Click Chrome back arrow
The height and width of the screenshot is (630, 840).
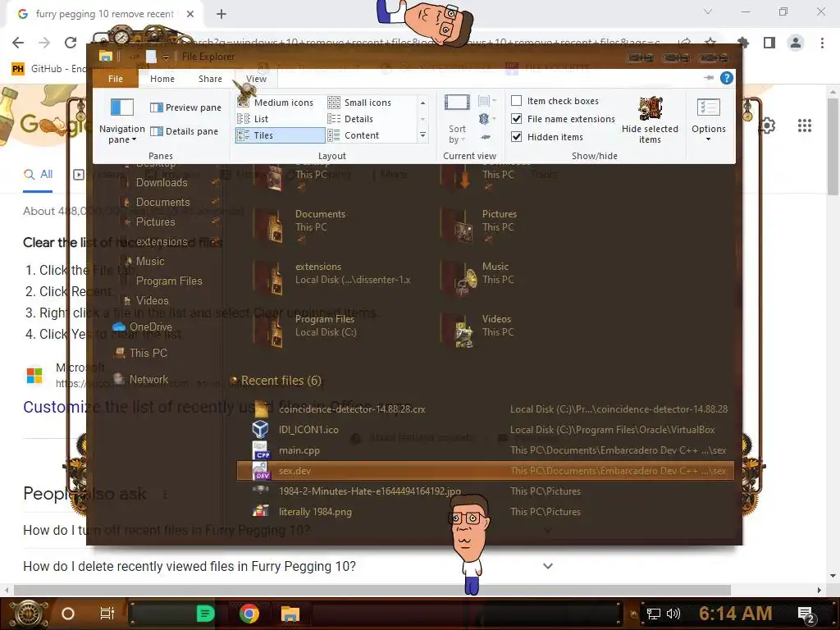(x=18, y=43)
